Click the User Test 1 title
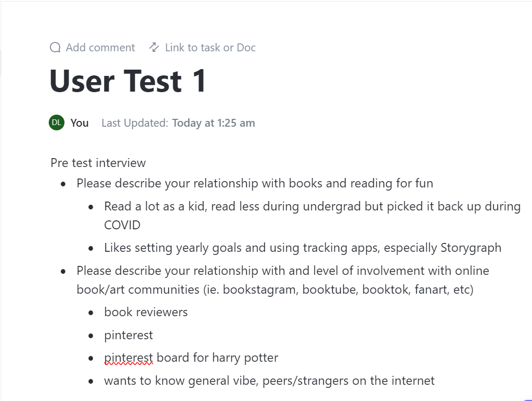The width and height of the screenshot is (532, 401). point(127,81)
